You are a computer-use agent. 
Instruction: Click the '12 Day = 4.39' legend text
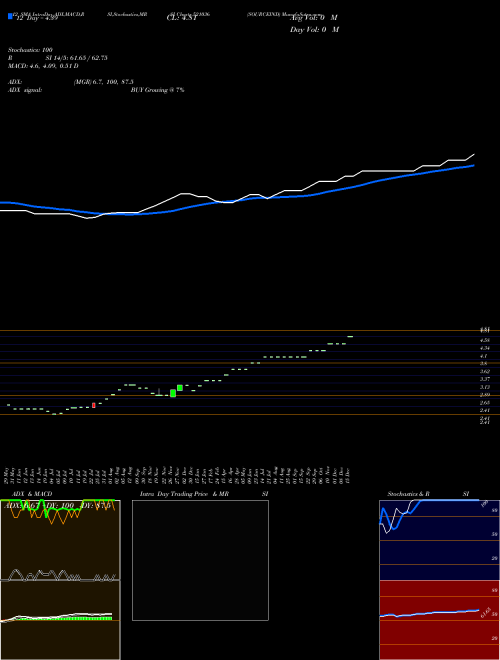click(x=37, y=18)
